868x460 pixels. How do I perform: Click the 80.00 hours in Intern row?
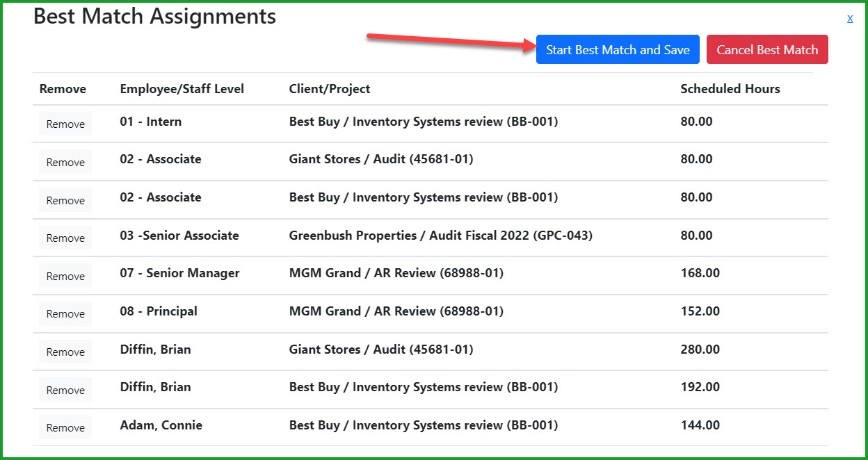696,122
